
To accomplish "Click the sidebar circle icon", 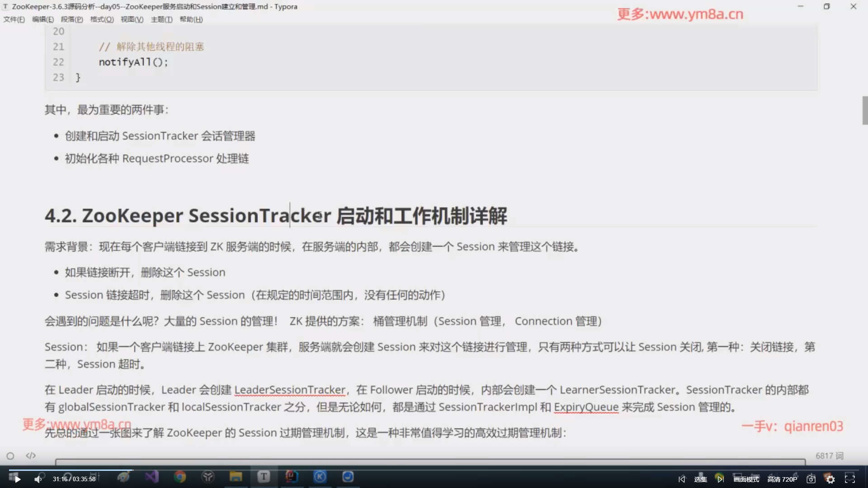I will (x=10, y=456).
